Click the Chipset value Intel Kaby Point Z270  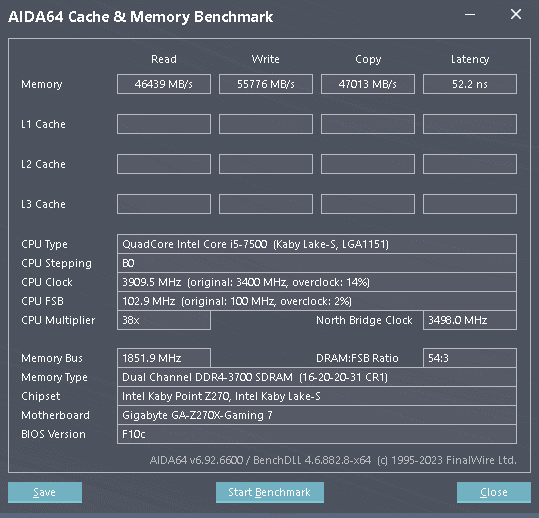[317, 396]
